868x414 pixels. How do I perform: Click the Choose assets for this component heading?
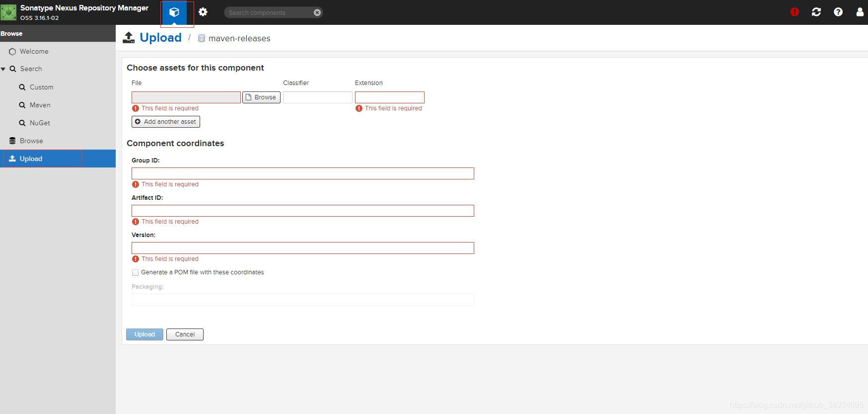point(195,68)
